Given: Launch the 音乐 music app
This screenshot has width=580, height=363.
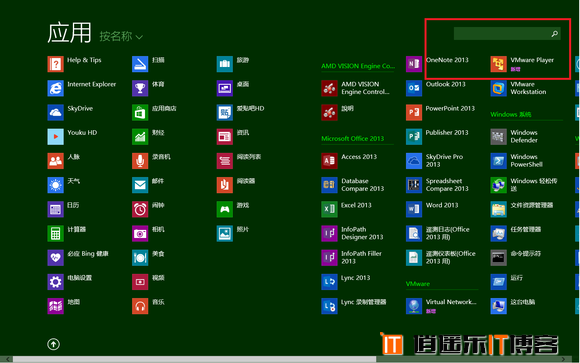Looking at the screenshot, I should point(148,306).
